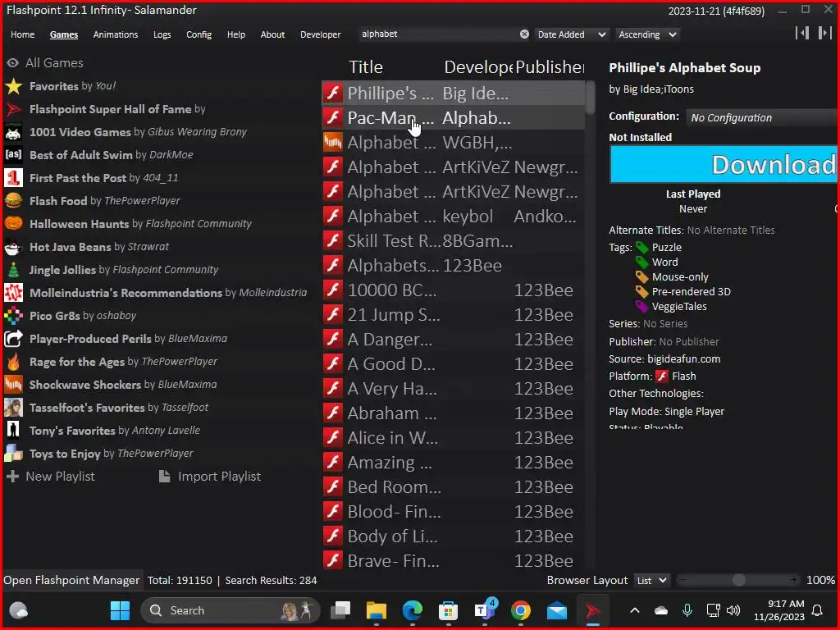
Task: Open the Browser Layout List dropdown
Action: (x=651, y=581)
